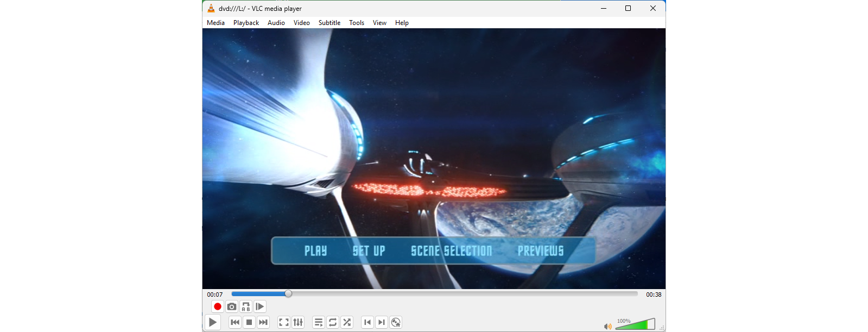Jump to next DVD chapter

pyautogui.click(x=382, y=322)
